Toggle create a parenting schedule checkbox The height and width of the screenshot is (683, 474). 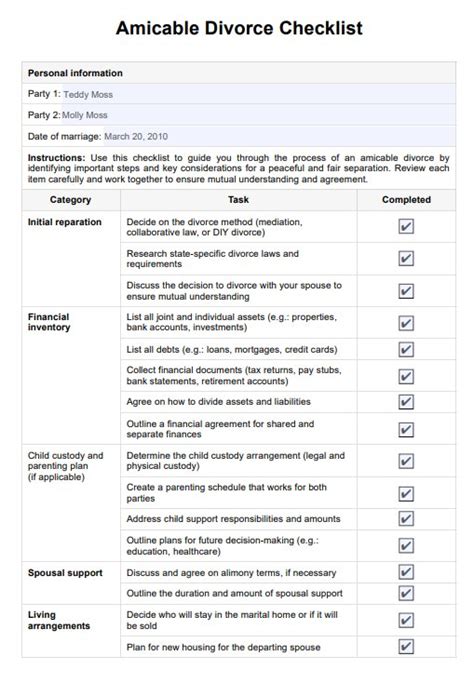point(406,494)
